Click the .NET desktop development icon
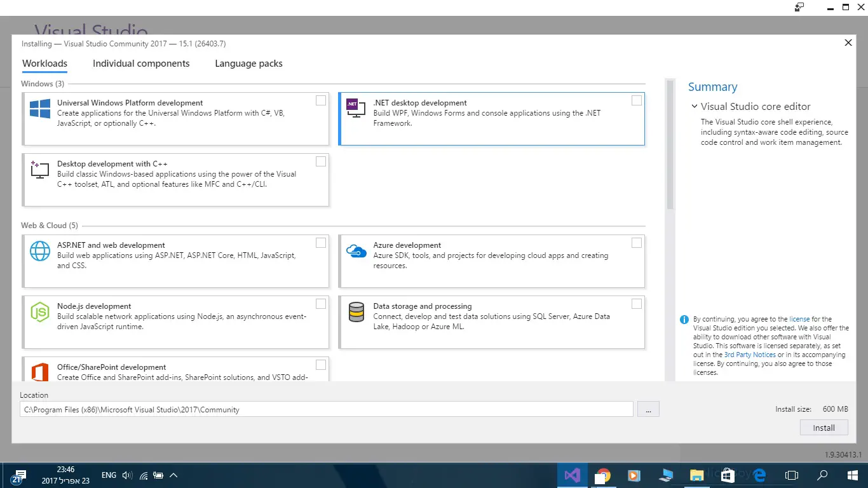This screenshot has width=868, height=488. (355, 108)
